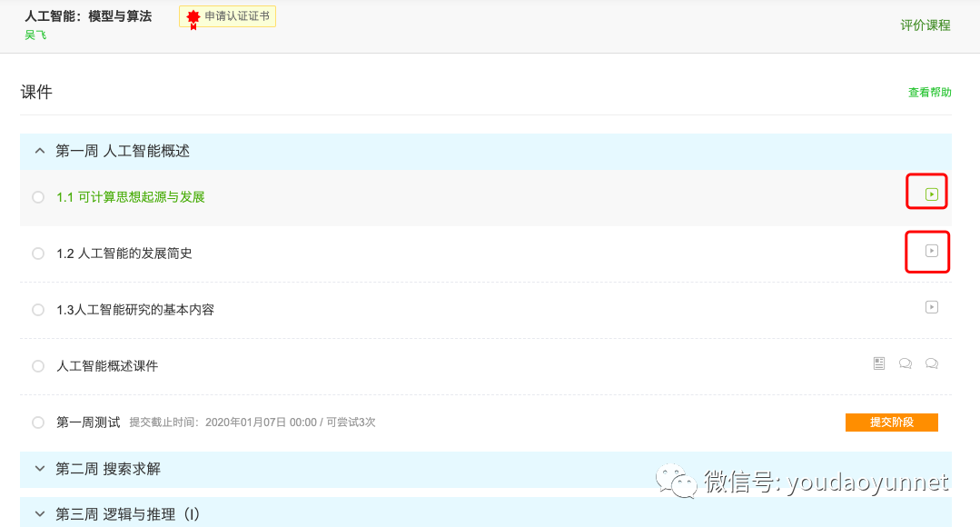
Task: Click 申请认证证书 button
Action: point(227,16)
